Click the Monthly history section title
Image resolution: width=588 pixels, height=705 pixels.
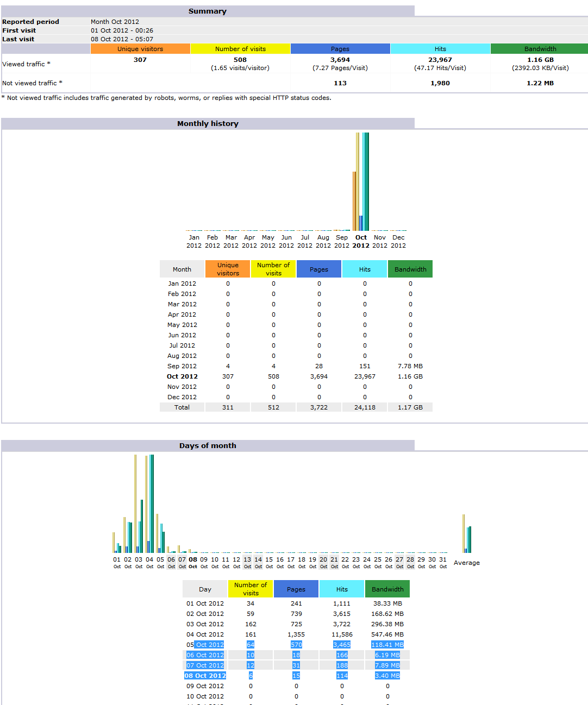click(208, 124)
